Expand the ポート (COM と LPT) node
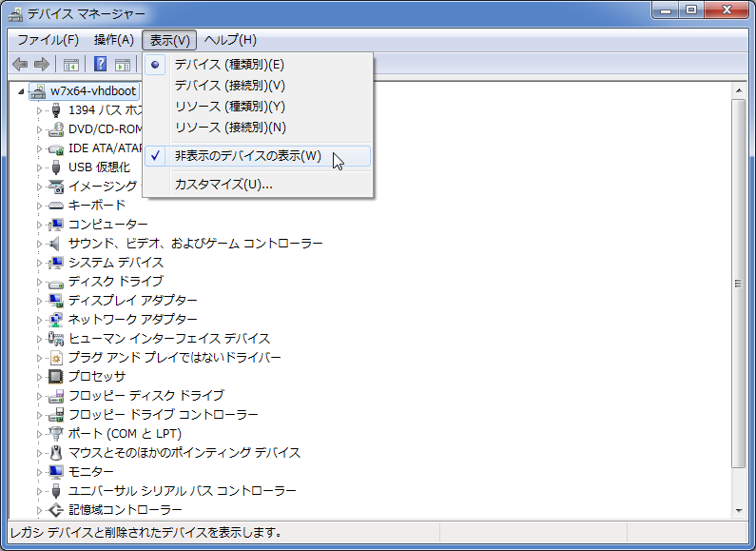 (x=40, y=434)
